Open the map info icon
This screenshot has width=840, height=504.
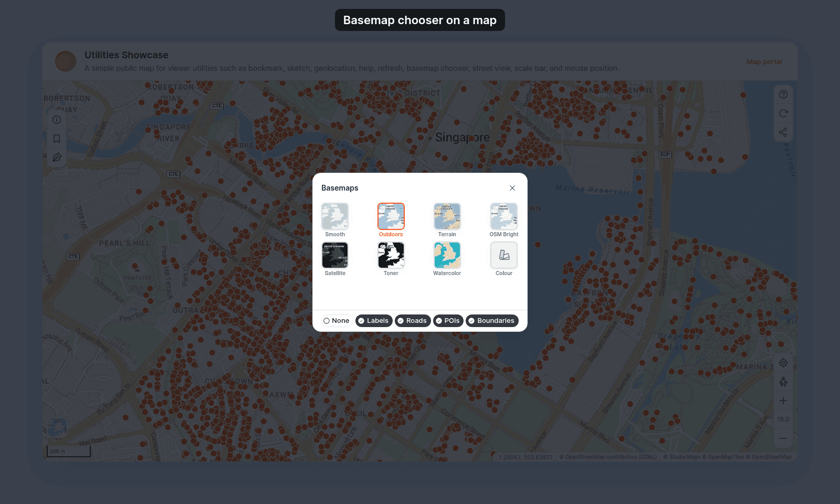(57, 120)
